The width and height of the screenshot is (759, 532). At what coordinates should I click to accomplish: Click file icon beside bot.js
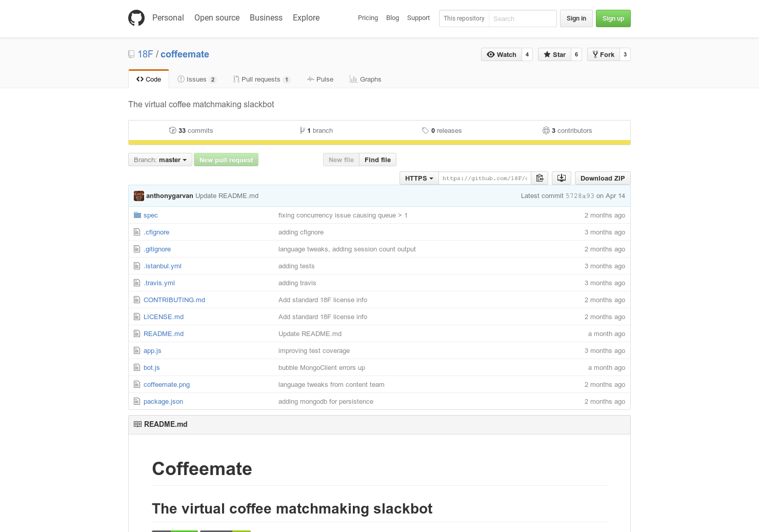click(137, 367)
